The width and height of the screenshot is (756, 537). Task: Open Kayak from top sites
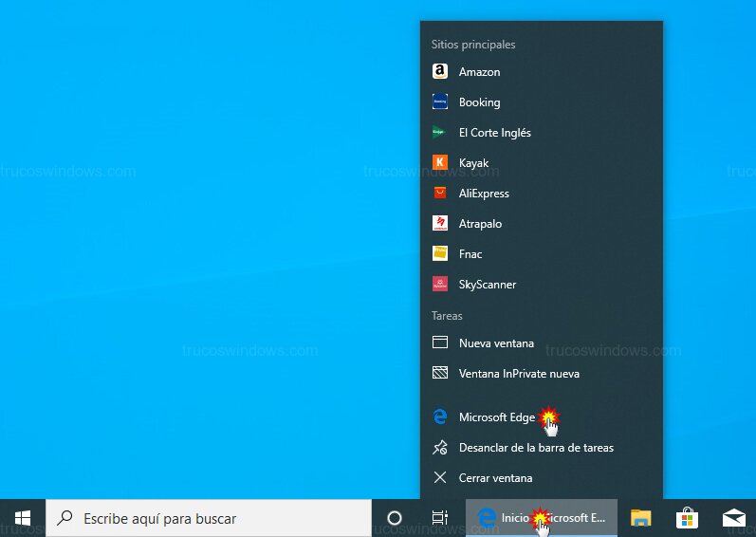click(x=542, y=163)
